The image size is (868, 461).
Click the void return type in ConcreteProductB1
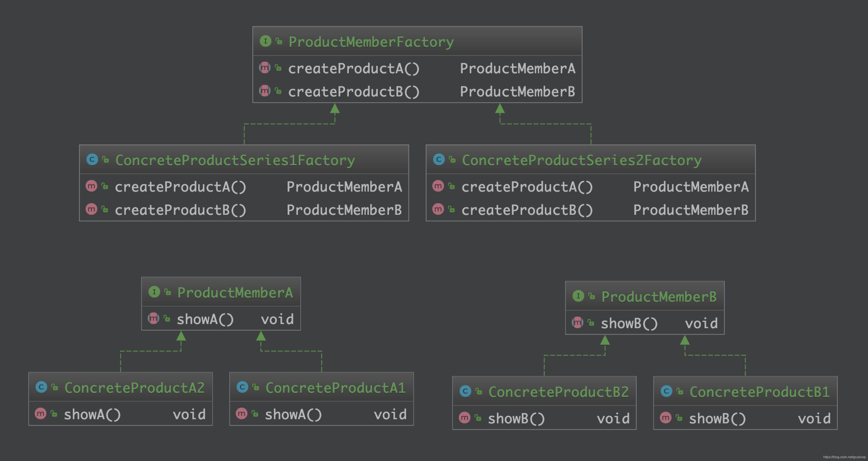[x=814, y=419]
